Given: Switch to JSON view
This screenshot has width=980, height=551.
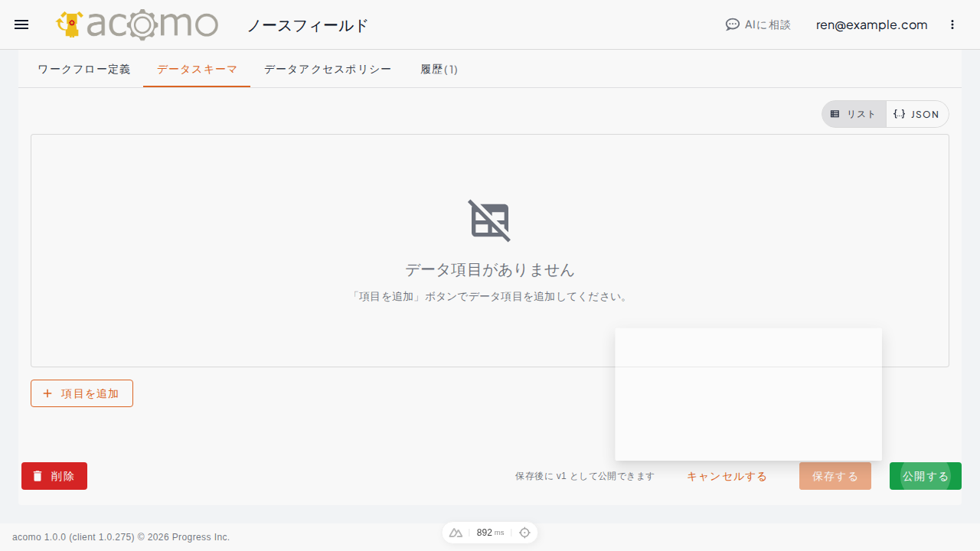Looking at the screenshot, I should click(x=917, y=114).
